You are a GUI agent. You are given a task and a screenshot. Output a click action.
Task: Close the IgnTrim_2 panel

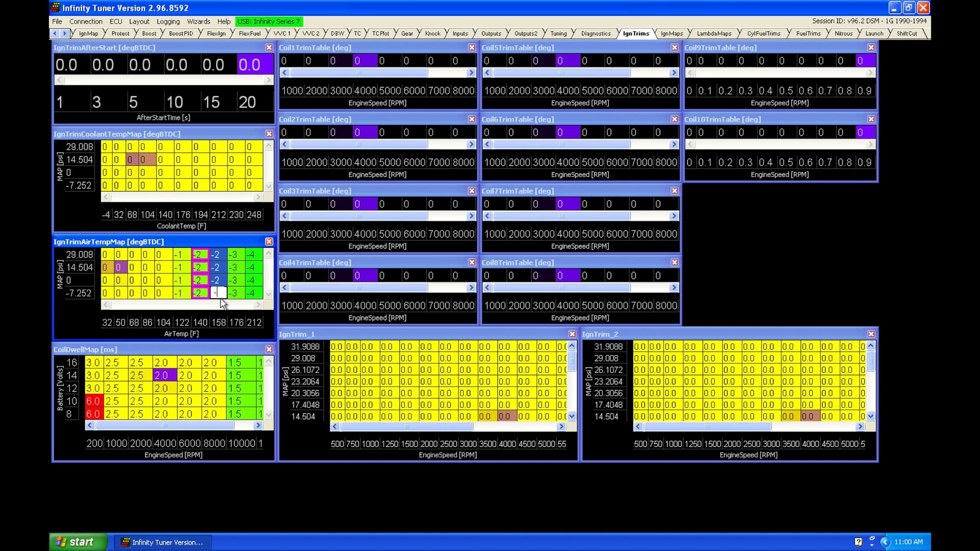(x=871, y=334)
